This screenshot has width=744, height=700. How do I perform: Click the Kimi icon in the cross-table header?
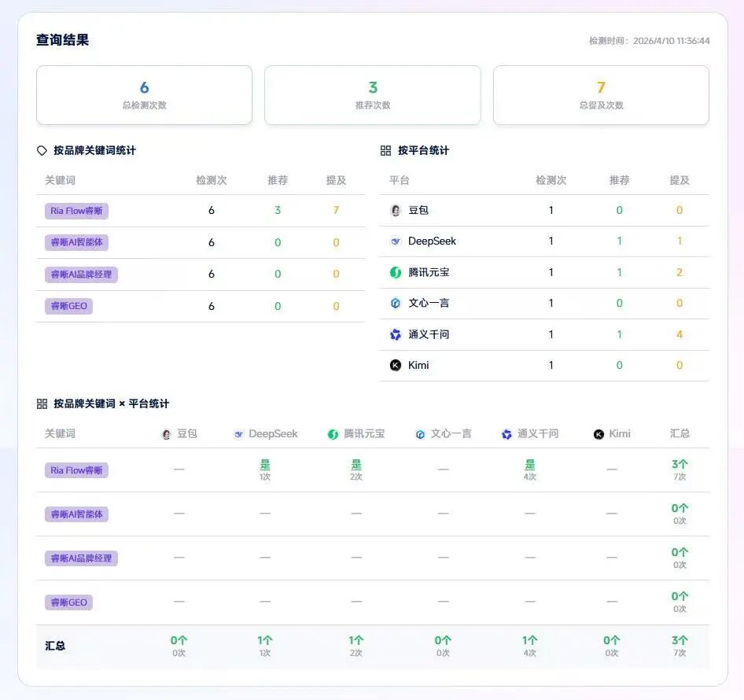pyautogui.click(x=599, y=434)
